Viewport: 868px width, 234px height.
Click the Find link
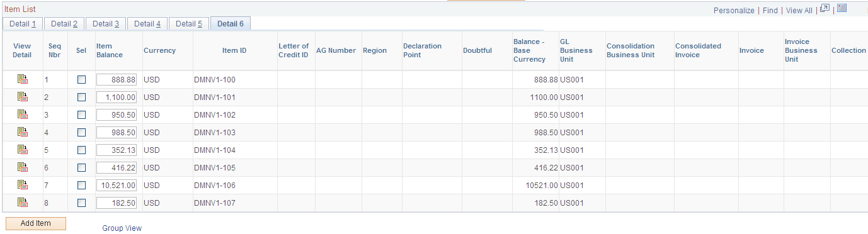770,11
